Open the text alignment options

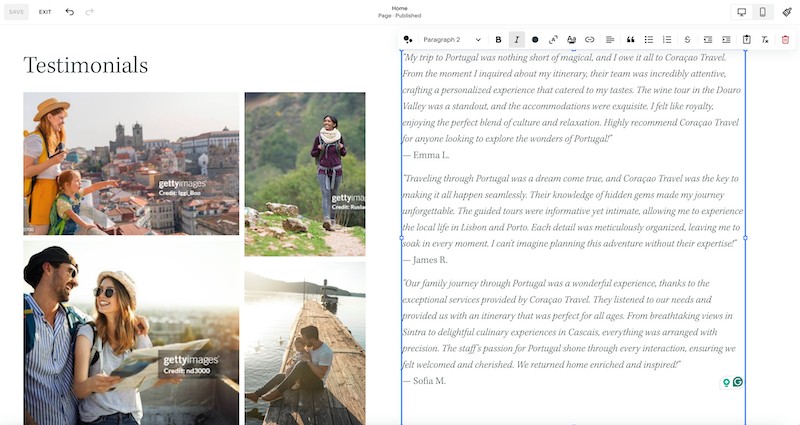tap(610, 39)
